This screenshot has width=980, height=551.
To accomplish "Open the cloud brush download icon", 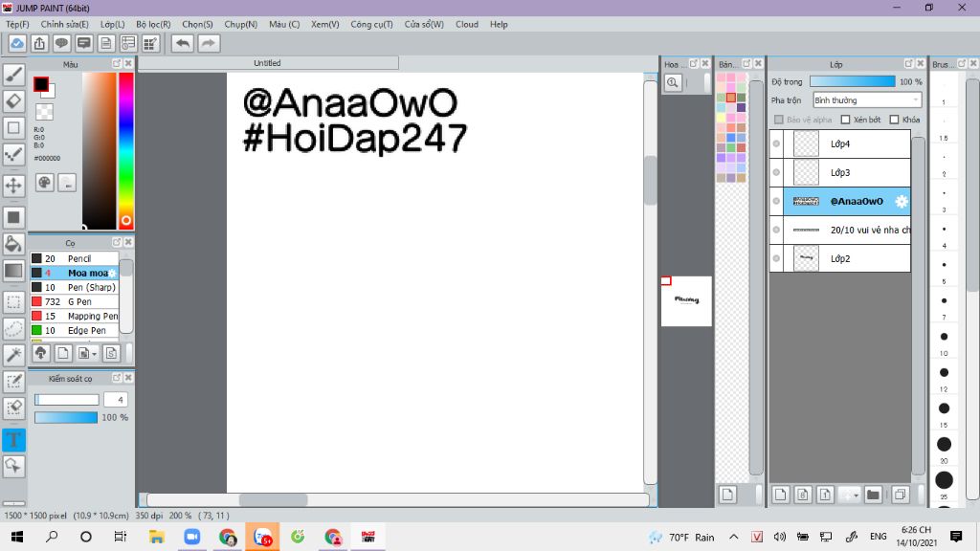I will [x=40, y=353].
